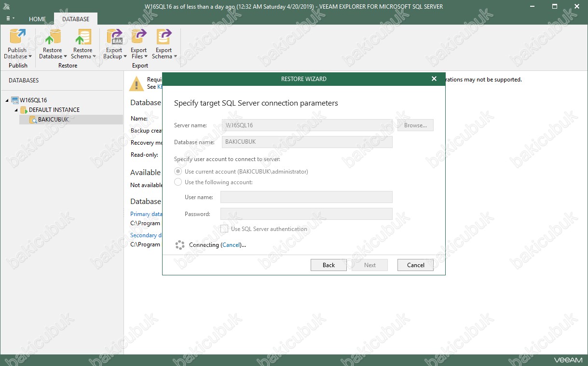Screen dimensions: 588x366
Task: Click the warning triangle icon
Action: point(137,83)
